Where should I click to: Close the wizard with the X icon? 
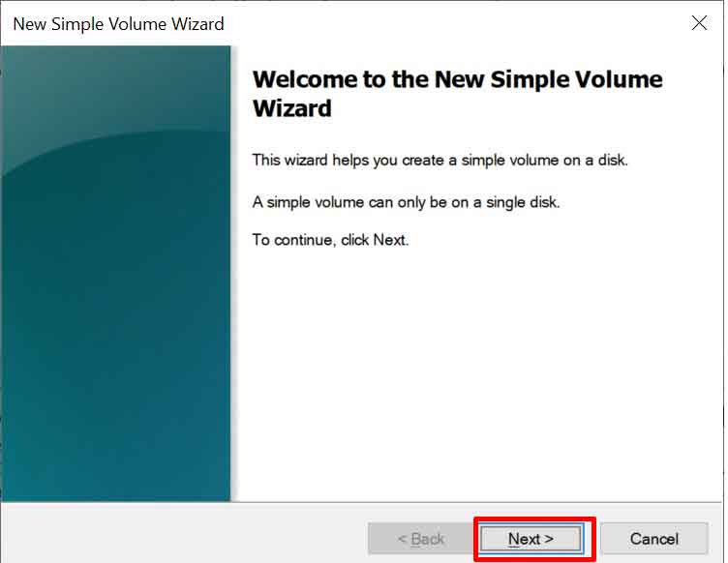coord(699,22)
